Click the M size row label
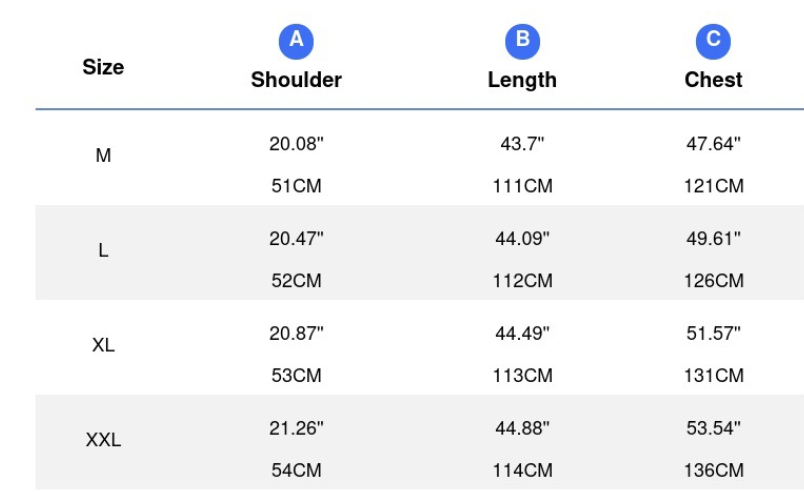The width and height of the screenshot is (804, 492). [103, 155]
